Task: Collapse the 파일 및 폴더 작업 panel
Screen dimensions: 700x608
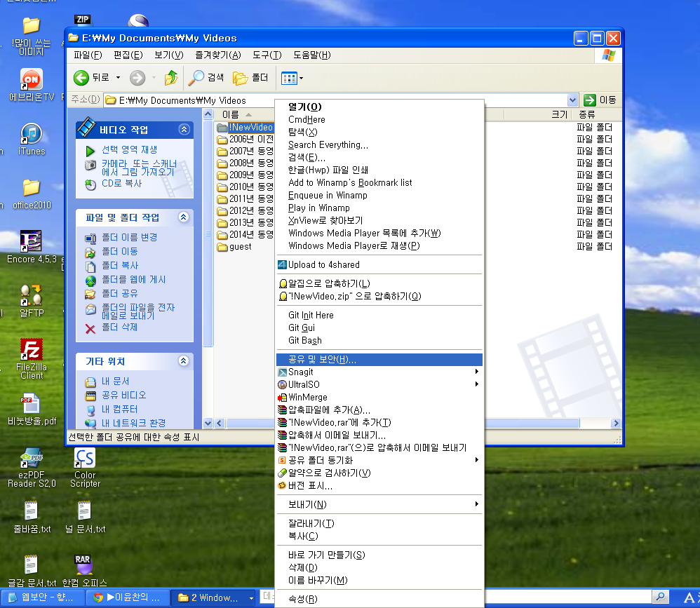Action: tap(184, 217)
